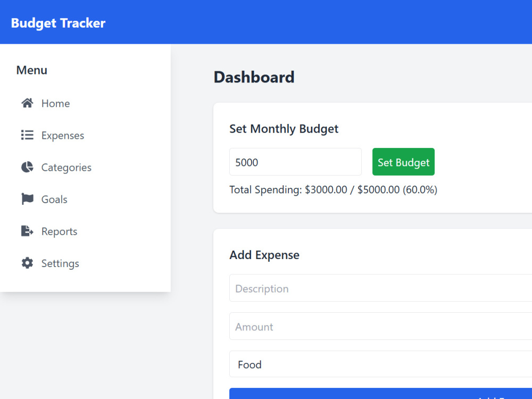The width and height of the screenshot is (532, 399).
Task: Select the monthly budget value field showing 5000
Action: pos(295,162)
